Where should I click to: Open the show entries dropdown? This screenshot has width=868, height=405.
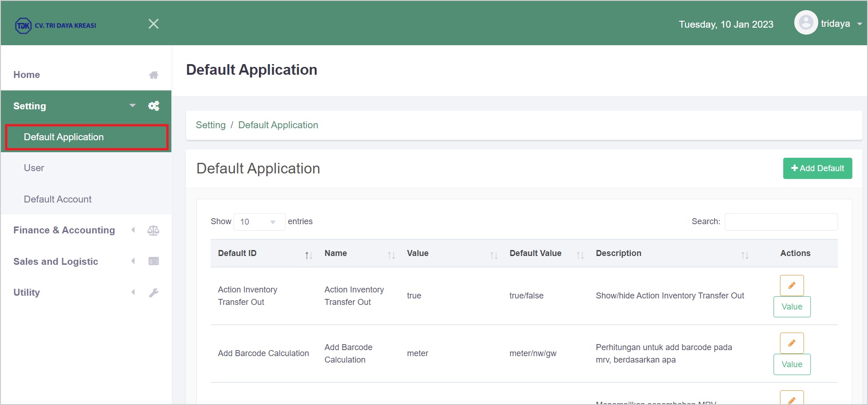(259, 222)
